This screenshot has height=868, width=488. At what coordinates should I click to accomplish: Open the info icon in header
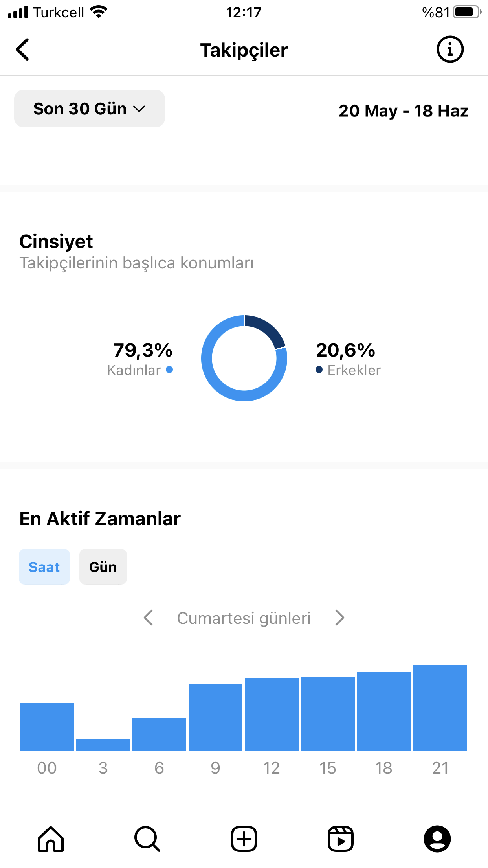(x=450, y=50)
